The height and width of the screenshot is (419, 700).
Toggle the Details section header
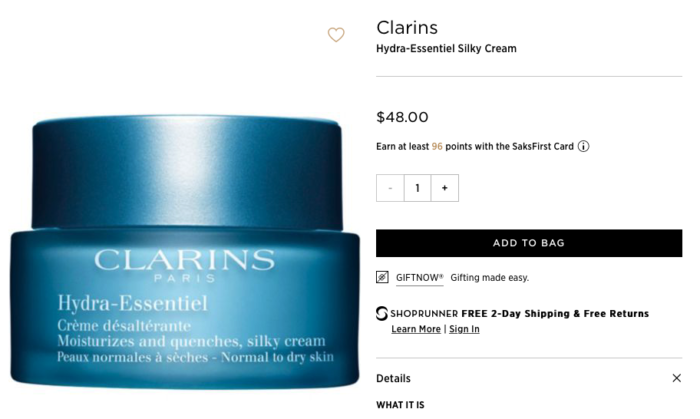tap(529, 378)
